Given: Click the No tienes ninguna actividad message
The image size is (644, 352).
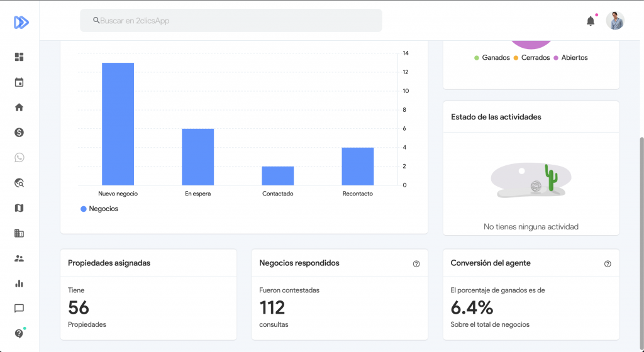Looking at the screenshot, I should [531, 227].
